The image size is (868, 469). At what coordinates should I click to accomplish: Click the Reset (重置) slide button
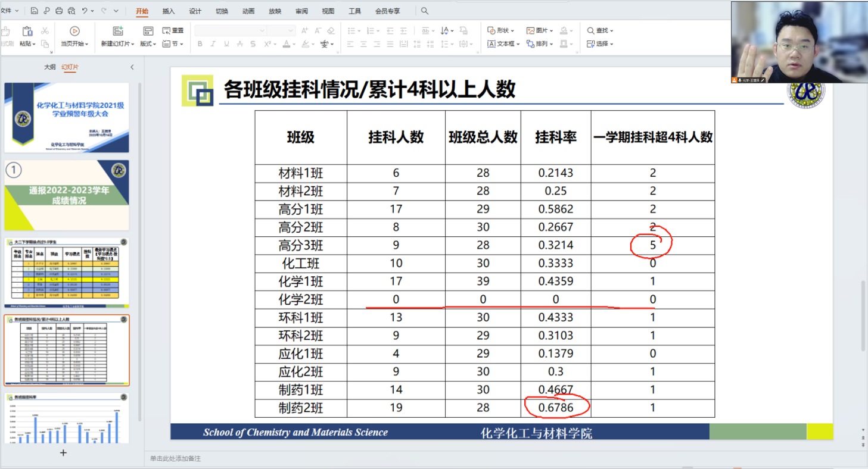173,30
